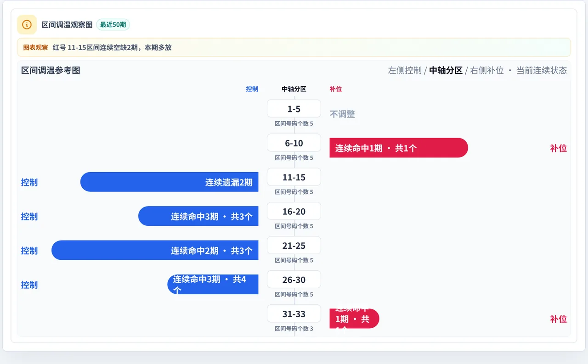Select the 21-25 zone box
This screenshot has width=588, height=364.
[294, 246]
